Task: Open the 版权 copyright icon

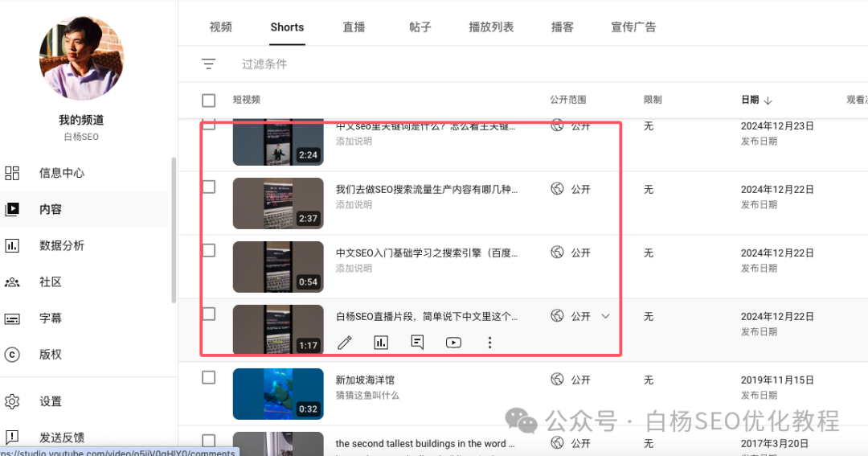Action: pos(12,355)
